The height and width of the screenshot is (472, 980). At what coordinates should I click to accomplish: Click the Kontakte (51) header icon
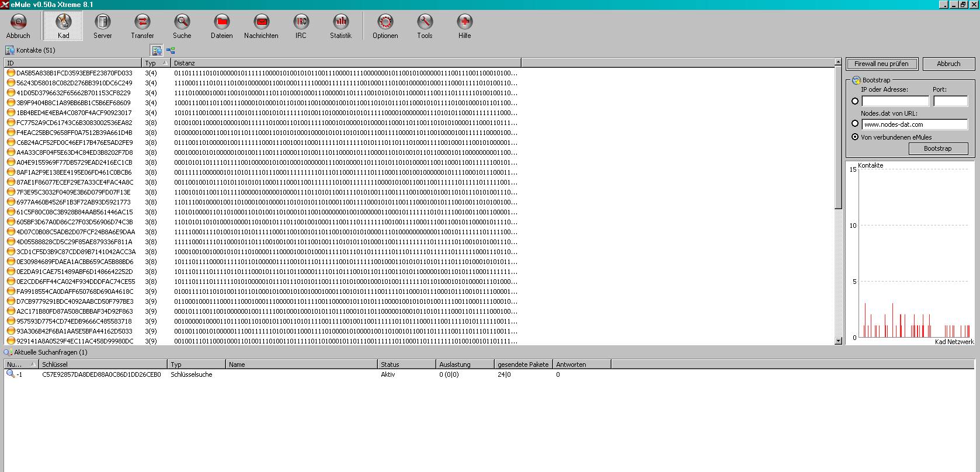(x=9, y=50)
